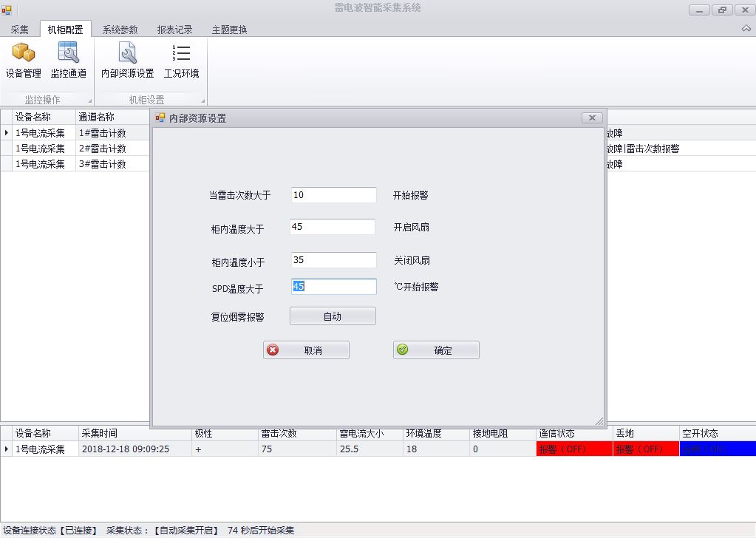Click resize grip of settings dialog
Screen dimensions: 756x538
[x=599, y=421]
